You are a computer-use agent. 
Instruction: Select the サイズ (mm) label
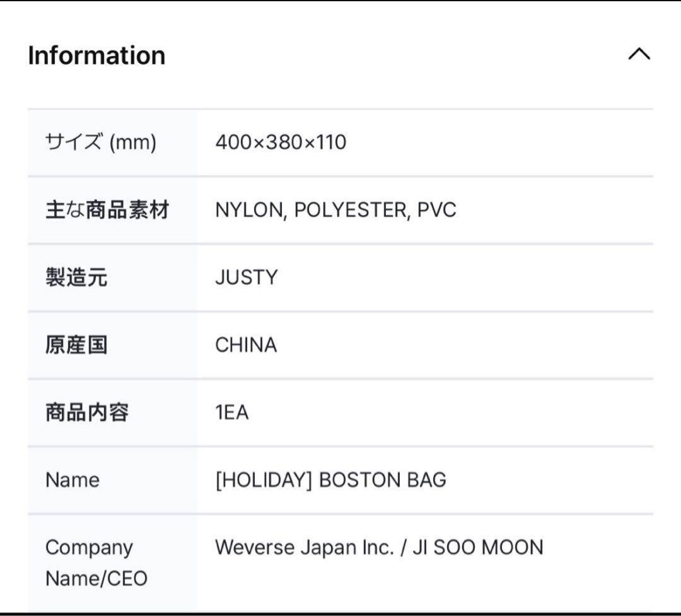tap(101, 142)
